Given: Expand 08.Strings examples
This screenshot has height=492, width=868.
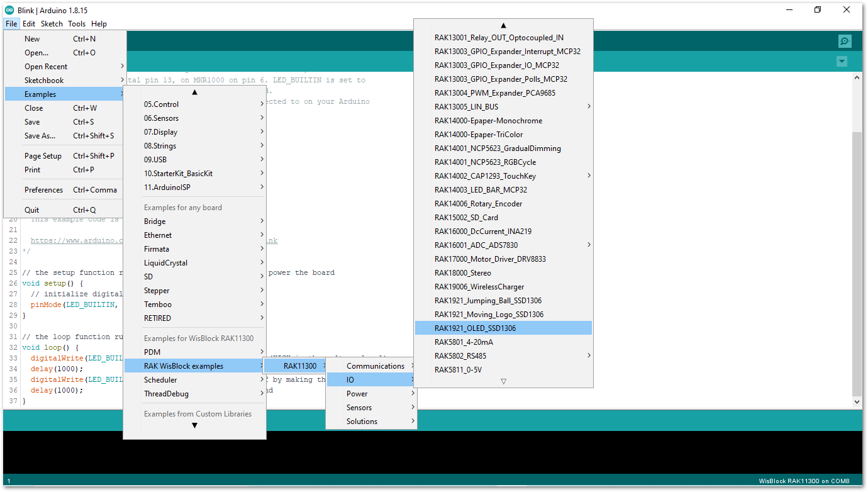Looking at the screenshot, I should tap(195, 146).
